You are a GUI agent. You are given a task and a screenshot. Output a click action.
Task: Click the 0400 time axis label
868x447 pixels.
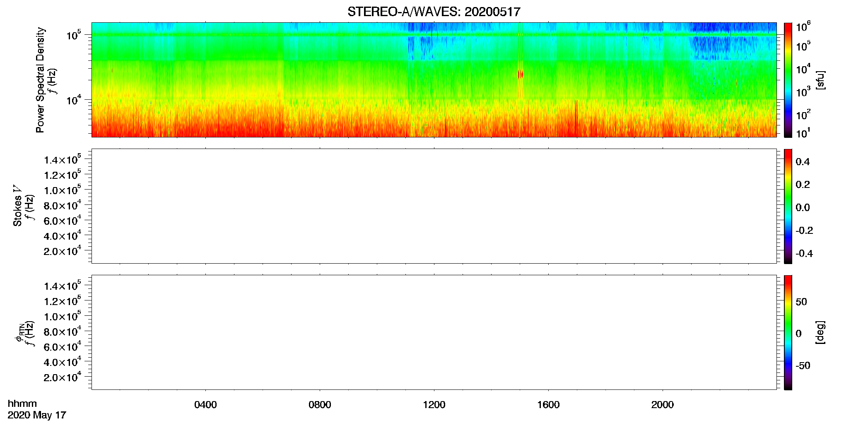[205, 405]
